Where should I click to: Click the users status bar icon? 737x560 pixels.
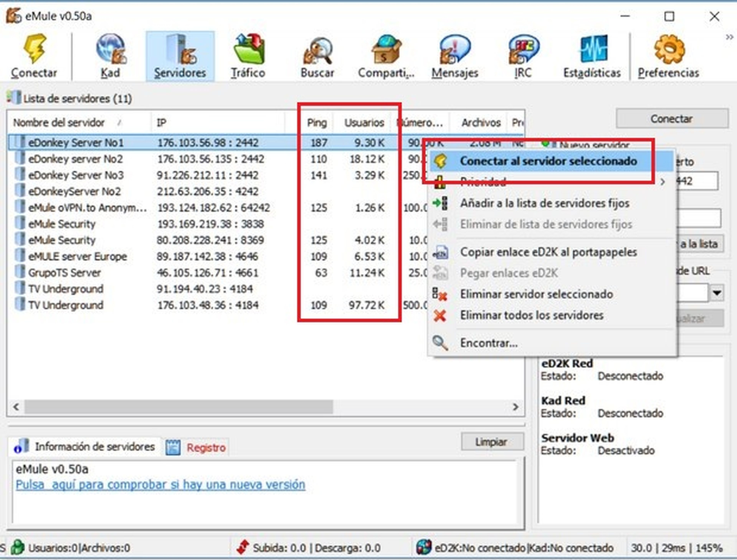point(18,547)
